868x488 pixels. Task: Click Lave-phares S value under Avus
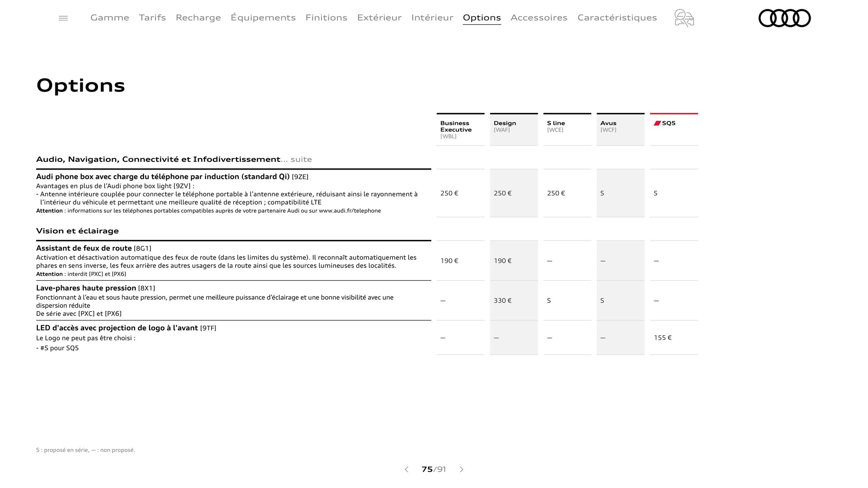[x=602, y=301]
